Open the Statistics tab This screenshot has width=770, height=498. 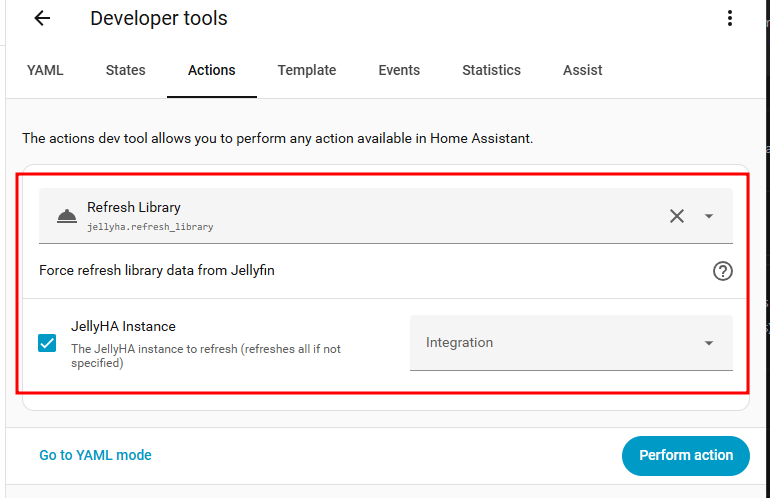(491, 70)
